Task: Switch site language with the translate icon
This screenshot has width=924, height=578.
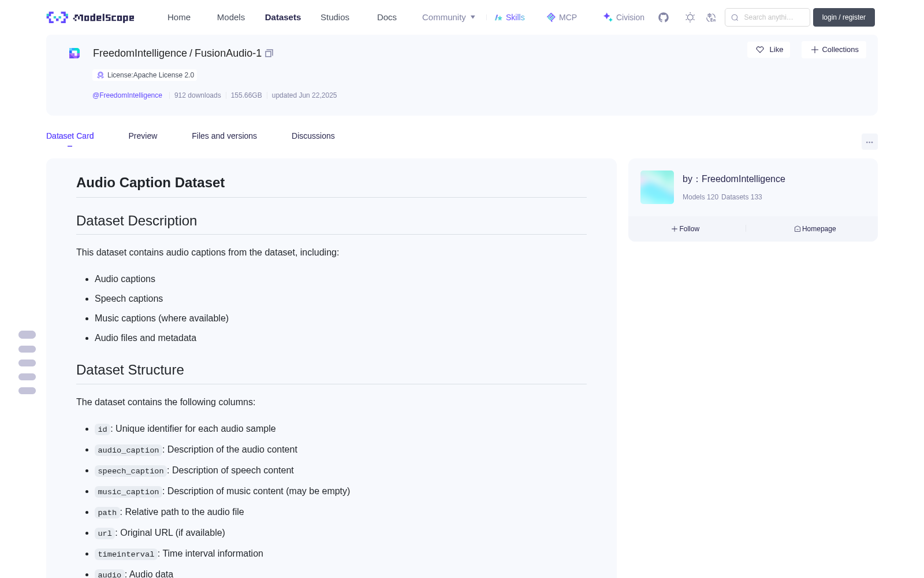Action: [x=711, y=17]
